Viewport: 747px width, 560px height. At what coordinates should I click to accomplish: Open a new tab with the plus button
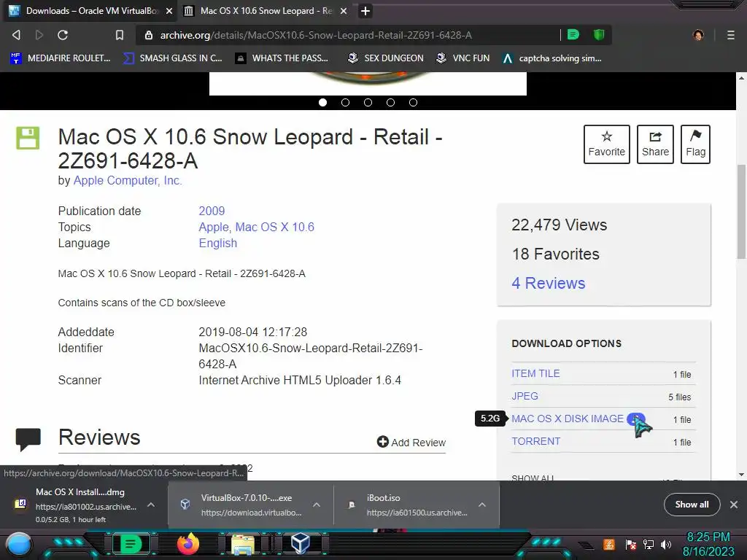point(365,11)
